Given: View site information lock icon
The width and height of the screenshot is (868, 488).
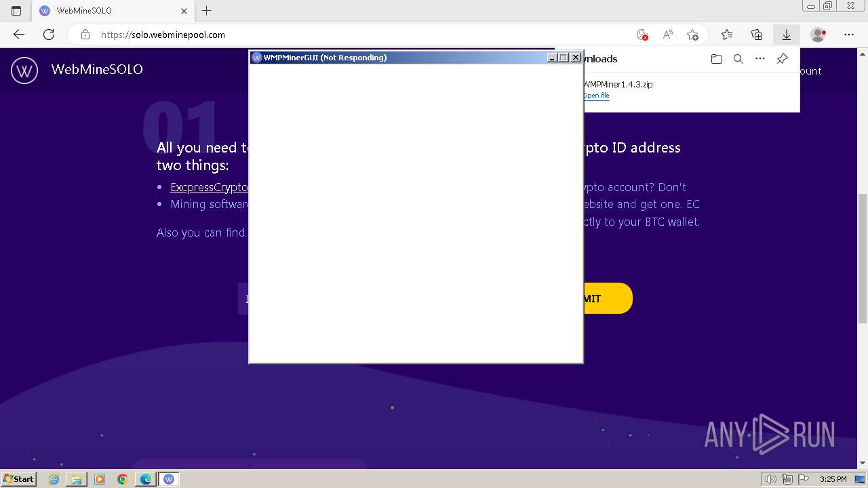Looking at the screenshot, I should click(85, 35).
